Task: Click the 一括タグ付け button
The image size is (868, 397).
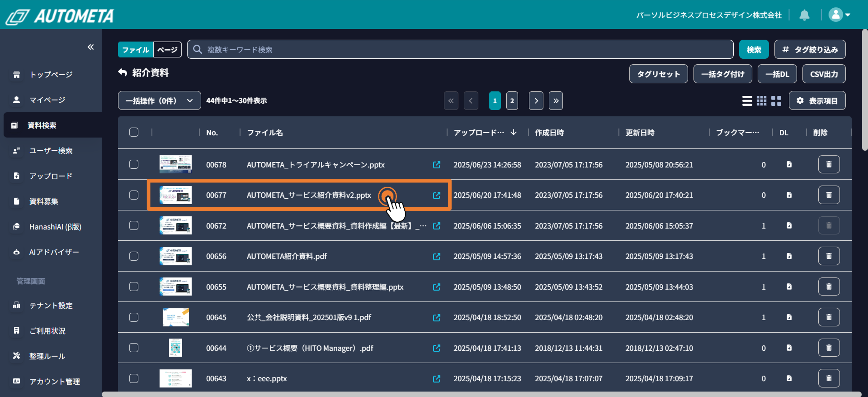Action: tap(722, 74)
